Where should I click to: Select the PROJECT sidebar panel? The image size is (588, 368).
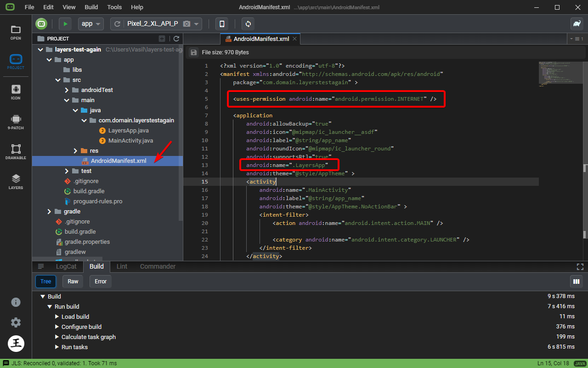16,62
